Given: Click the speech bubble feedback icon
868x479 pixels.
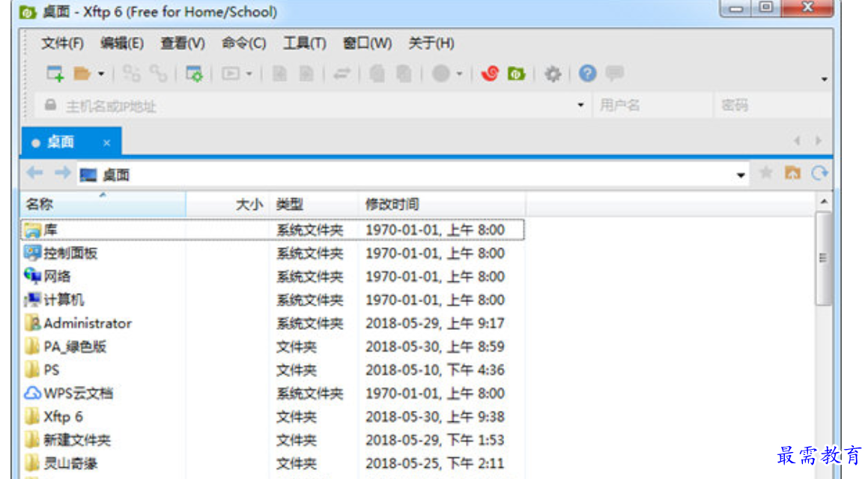Looking at the screenshot, I should coord(614,73).
